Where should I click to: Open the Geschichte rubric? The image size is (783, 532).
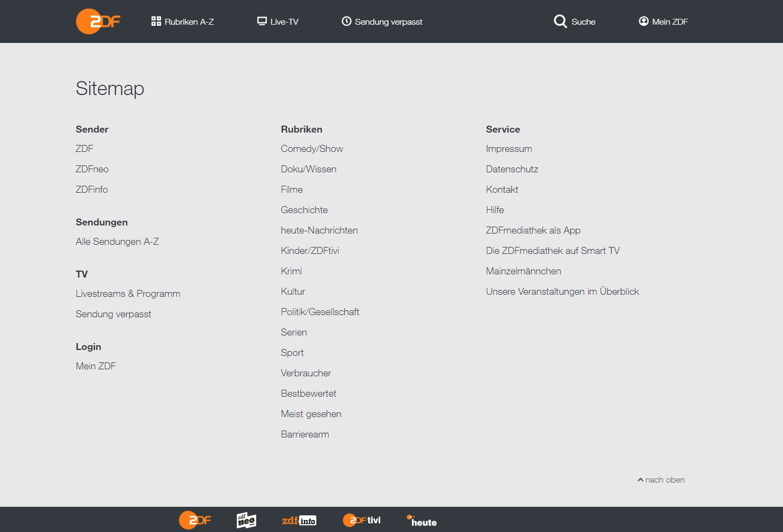coord(304,210)
